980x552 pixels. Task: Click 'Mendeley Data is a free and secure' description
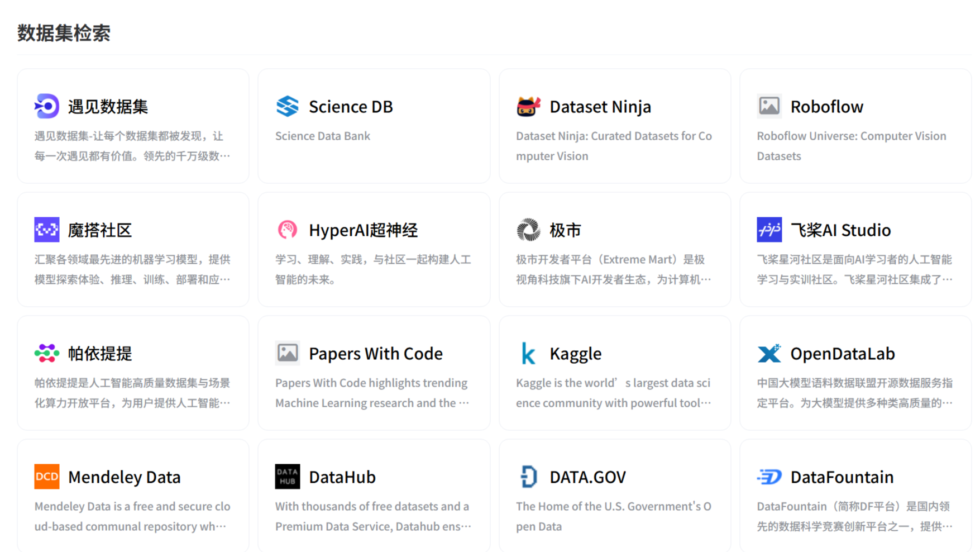pyautogui.click(x=132, y=516)
